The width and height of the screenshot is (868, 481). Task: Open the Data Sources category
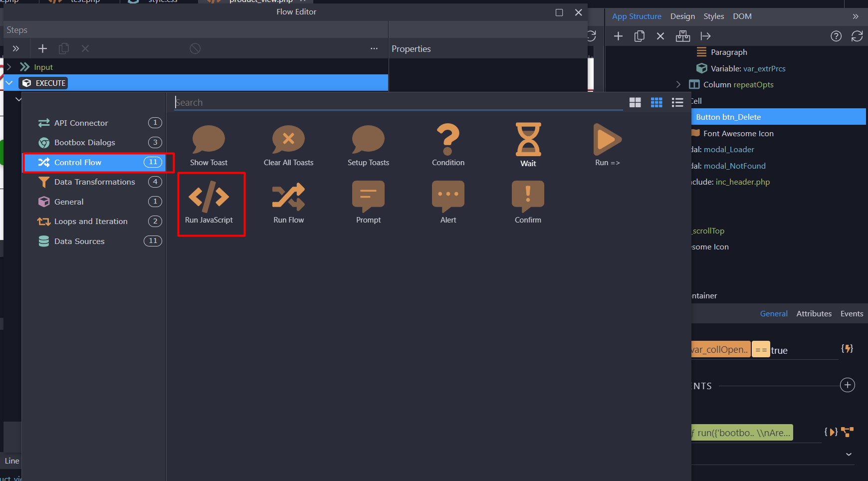click(79, 241)
